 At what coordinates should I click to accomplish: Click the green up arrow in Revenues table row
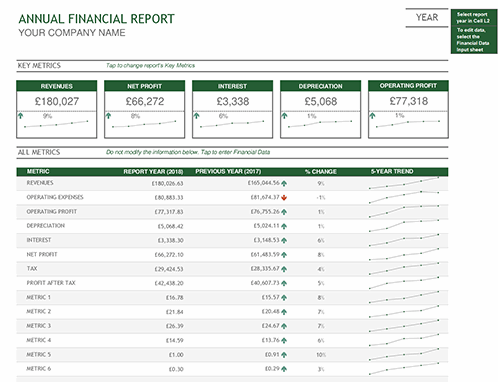(x=284, y=183)
